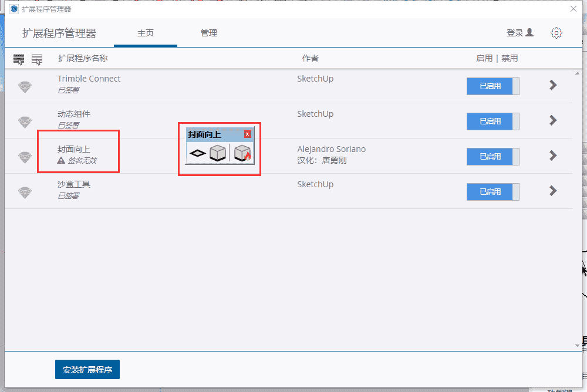Close the 扩展程序管理器 window
The image size is (587, 392).
tap(573, 9)
